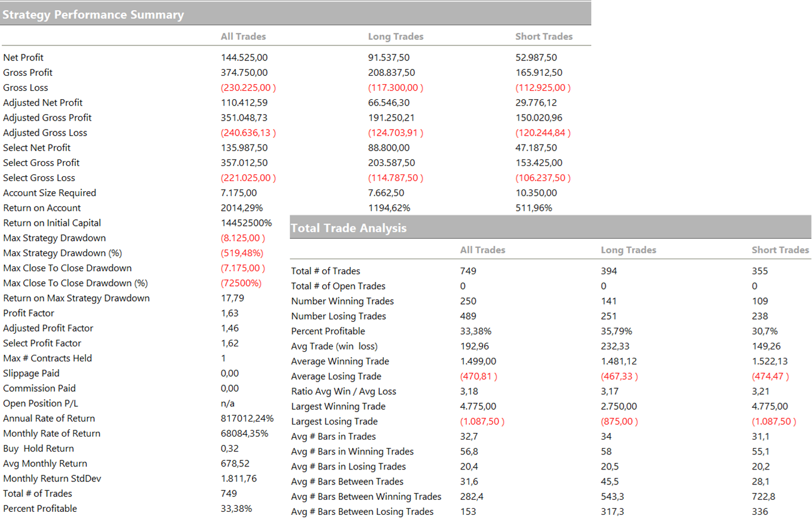Click the Adjusted Net Profit value 110.412,59
This screenshot has width=812, height=522.
[x=245, y=103]
